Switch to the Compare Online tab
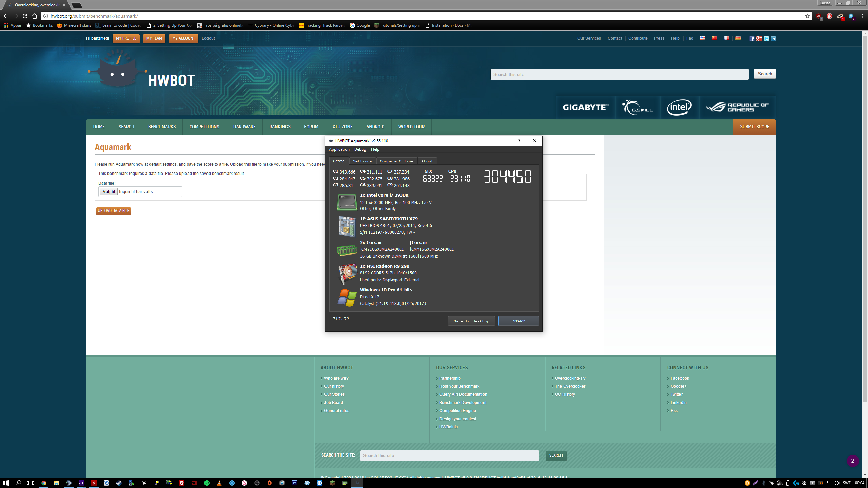This screenshot has width=868, height=488. [x=396, y=161]
